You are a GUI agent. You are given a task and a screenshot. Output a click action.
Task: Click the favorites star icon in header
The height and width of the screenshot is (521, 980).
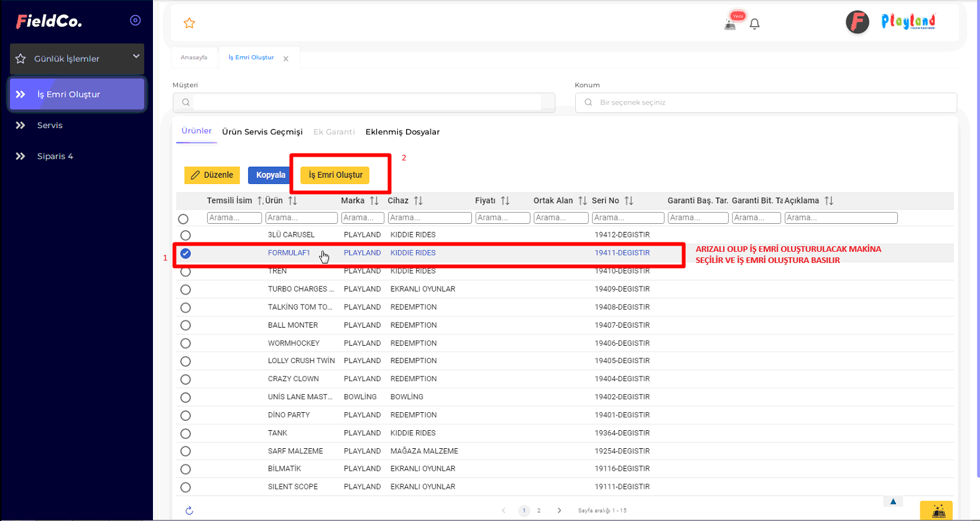tap(190, 24)
